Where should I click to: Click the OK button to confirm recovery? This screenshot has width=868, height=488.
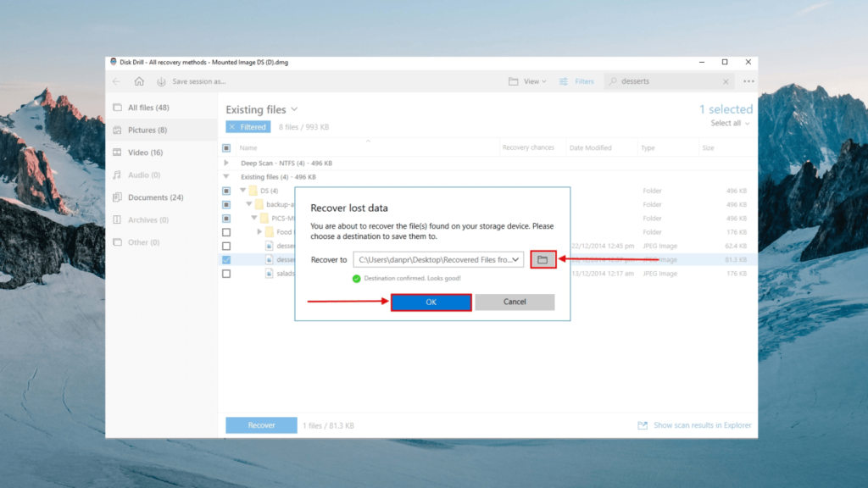tap(431, 302)
